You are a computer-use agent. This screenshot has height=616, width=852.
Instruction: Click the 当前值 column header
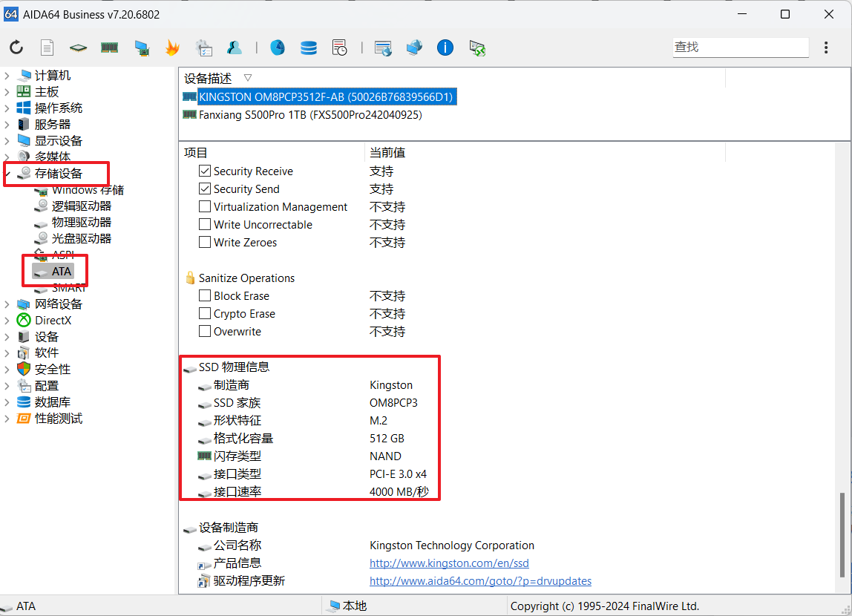387,153
